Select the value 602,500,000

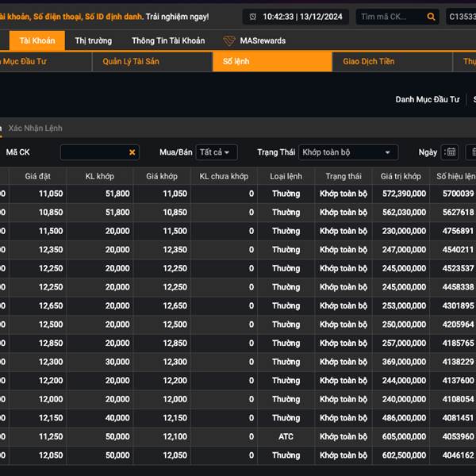404,455
